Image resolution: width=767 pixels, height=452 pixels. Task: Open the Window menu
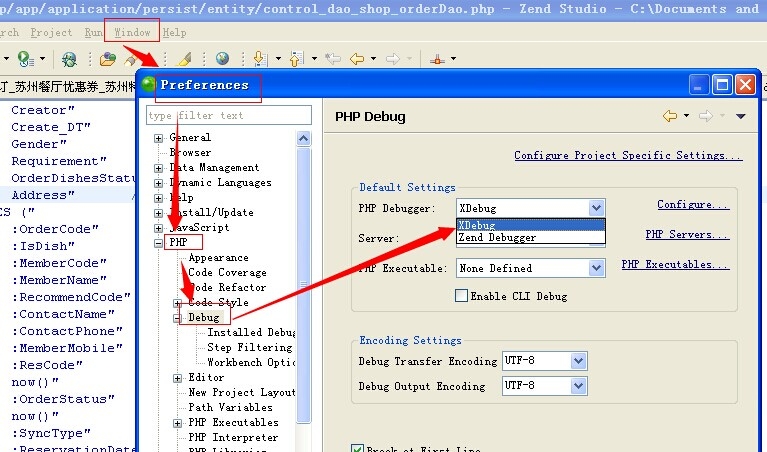132,32
